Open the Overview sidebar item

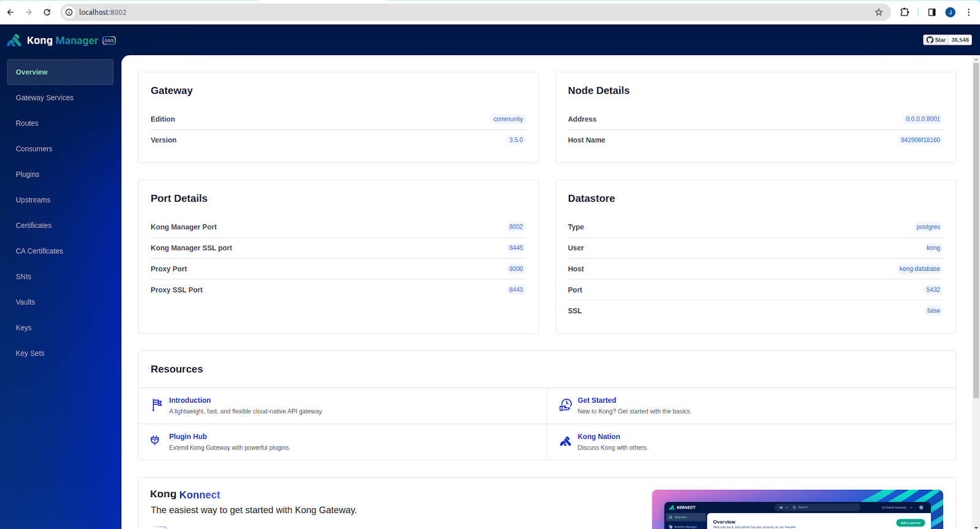coord(60,72)
